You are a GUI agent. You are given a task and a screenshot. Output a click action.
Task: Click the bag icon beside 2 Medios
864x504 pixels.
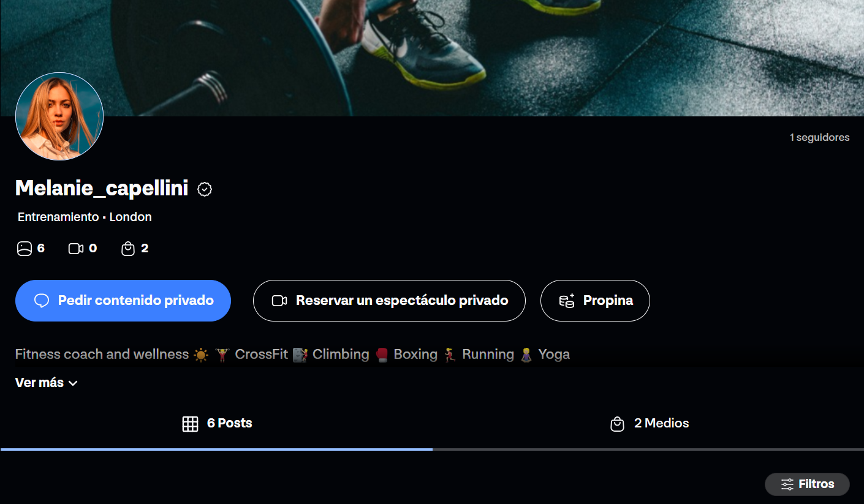coord(617,424)
